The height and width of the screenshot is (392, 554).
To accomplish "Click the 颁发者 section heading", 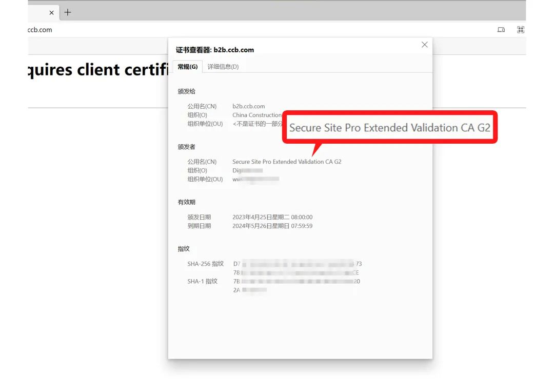I will pyautogui.click(x=187, y=147).
